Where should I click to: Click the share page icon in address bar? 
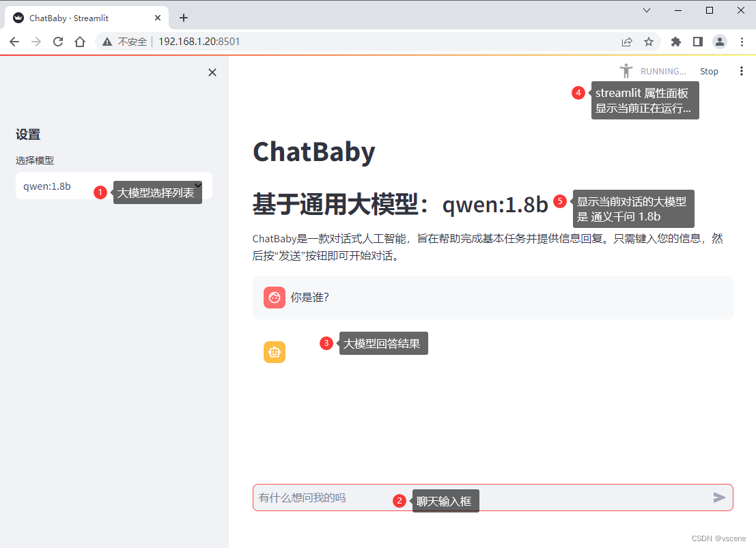click(x=627, y=42)
